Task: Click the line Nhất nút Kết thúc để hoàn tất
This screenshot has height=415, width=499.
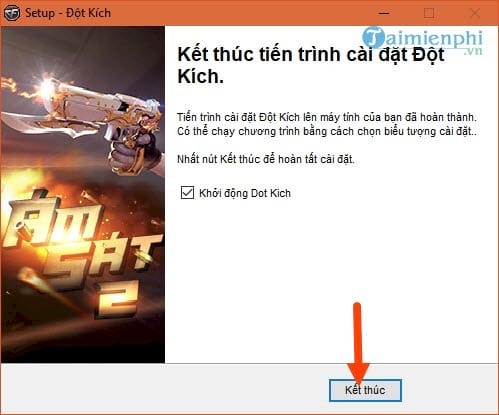Action: (x=266, y=159)
